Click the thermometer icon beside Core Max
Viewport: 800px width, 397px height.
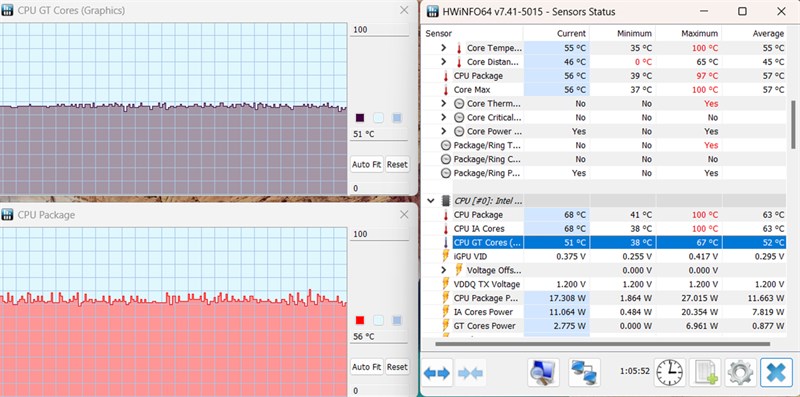445,90
